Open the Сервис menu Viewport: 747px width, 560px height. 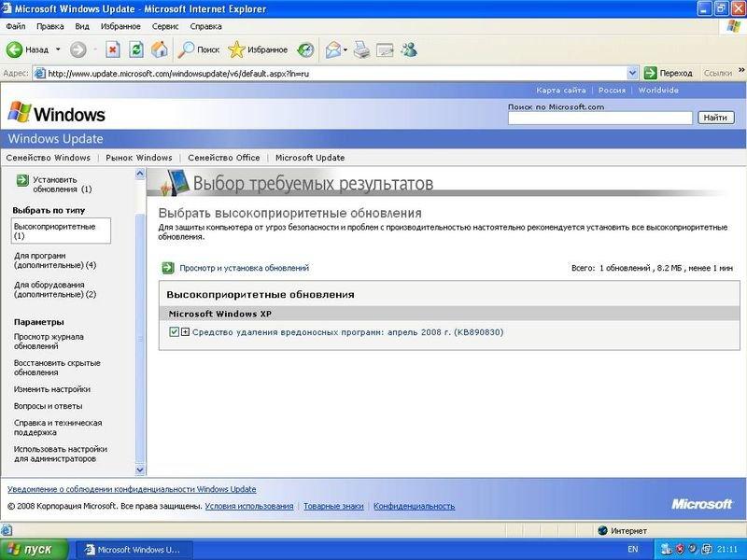tap(163, 26)
